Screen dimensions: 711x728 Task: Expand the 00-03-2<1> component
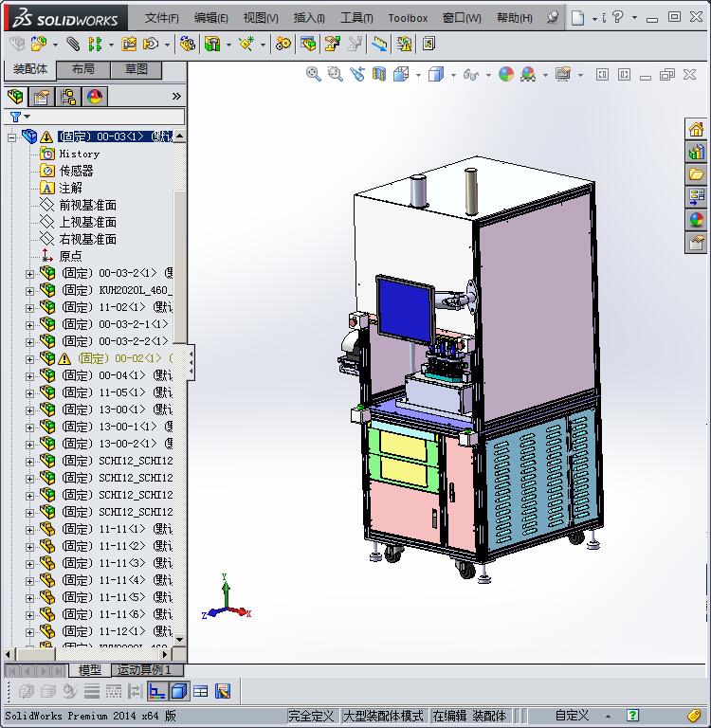click(29, 274)
